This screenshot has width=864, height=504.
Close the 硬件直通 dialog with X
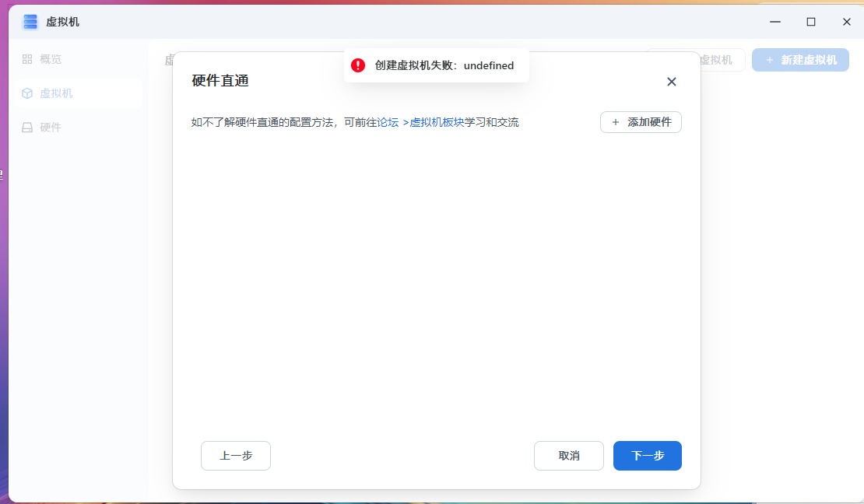672,82
